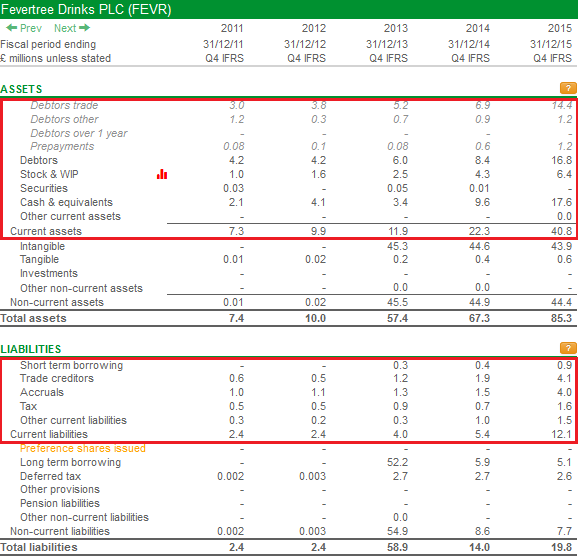
Task: Click the Next link with right arrow
Action: (x=72, y=28)
